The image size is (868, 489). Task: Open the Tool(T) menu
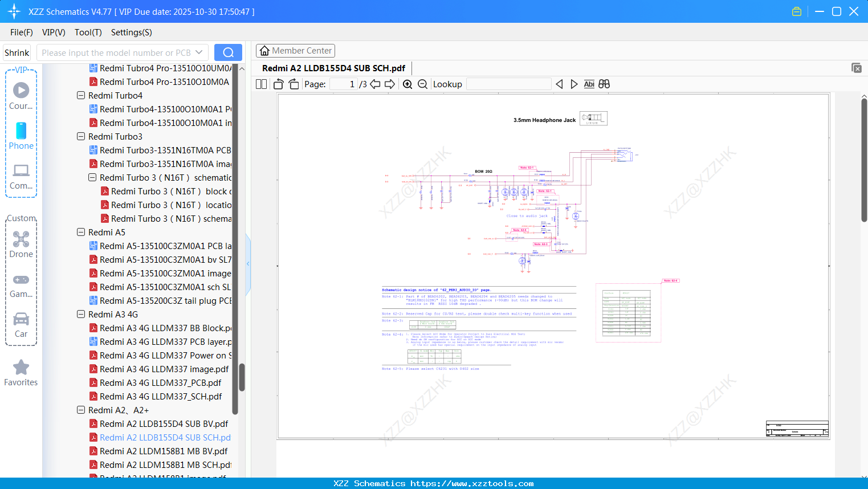pos(88,32)
